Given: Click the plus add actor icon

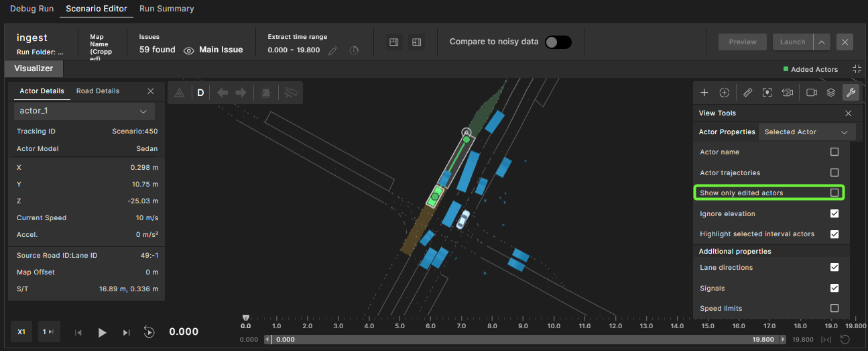Looking at the screenshot, I should click(704, 93).
